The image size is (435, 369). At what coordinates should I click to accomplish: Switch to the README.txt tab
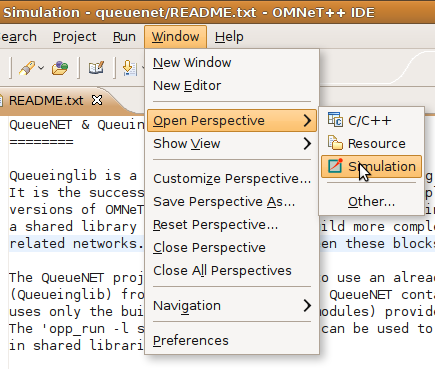pyautogui.click(x=46, y=100)
